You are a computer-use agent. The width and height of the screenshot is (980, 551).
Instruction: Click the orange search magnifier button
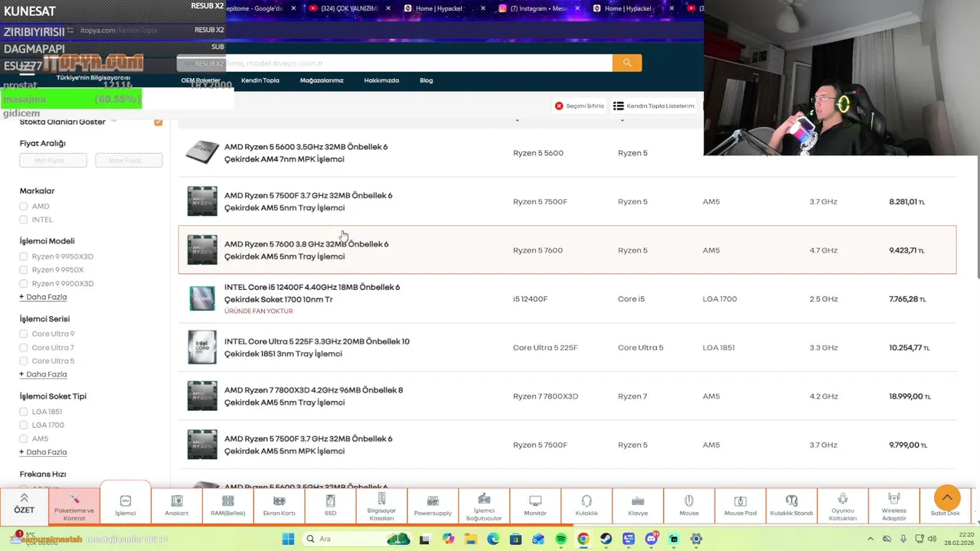click(x=627, y=63)
